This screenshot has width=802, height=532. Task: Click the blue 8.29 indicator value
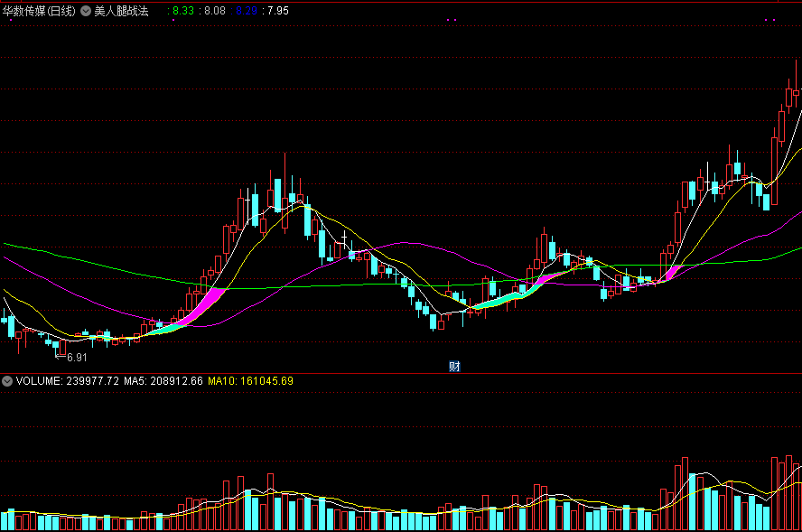click(247, 11)
